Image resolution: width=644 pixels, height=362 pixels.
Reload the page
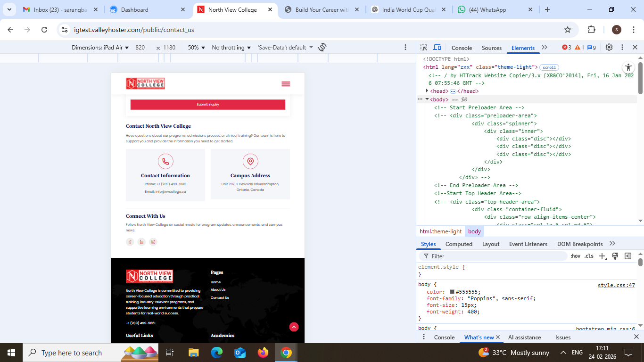(44, 30)
